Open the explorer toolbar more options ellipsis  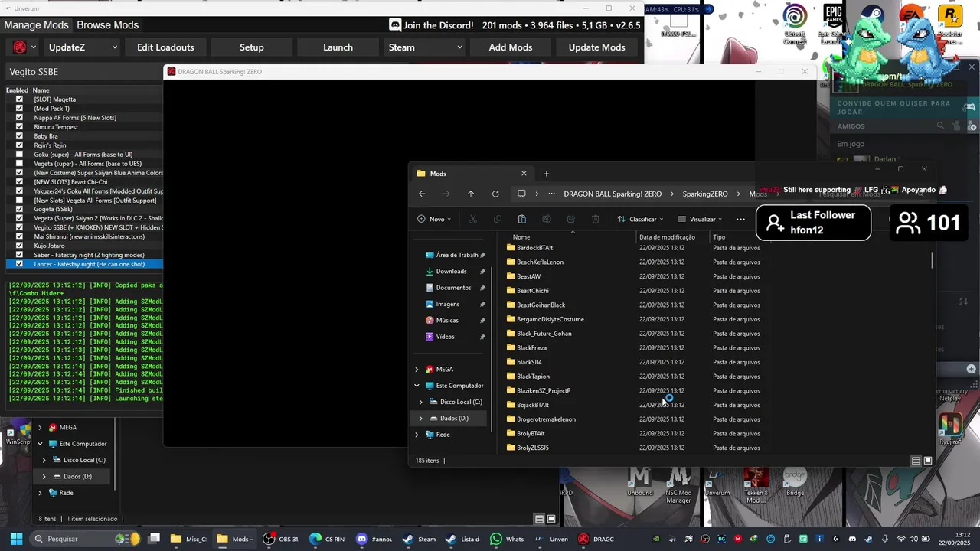pyautogui.click(x=740, y=219)
